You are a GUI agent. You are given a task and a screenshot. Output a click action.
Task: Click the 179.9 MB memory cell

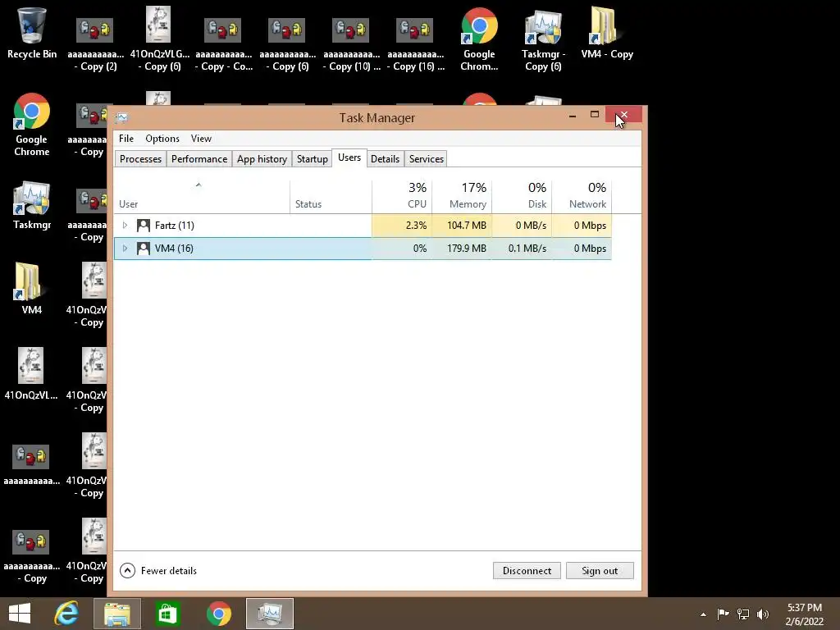462,249
